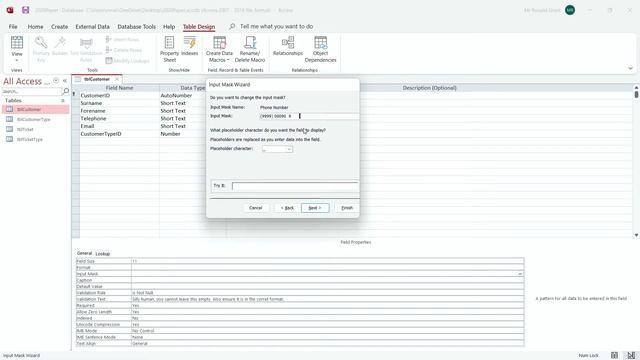Switch to Design View in status bar
The height and width of the screenshot is (360, 640).
click(631, 355)
